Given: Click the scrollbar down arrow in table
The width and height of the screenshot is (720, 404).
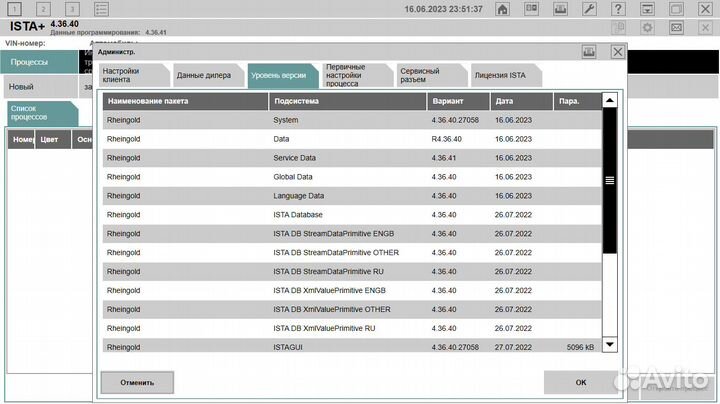Looking at the screenshot, I should (x=609, y=344).
